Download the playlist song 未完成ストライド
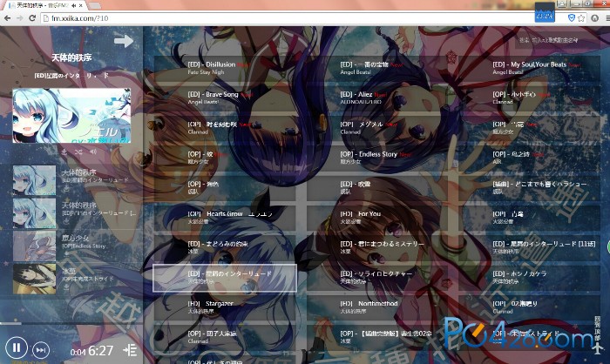The image size is (610, 364). click(66, 287)
